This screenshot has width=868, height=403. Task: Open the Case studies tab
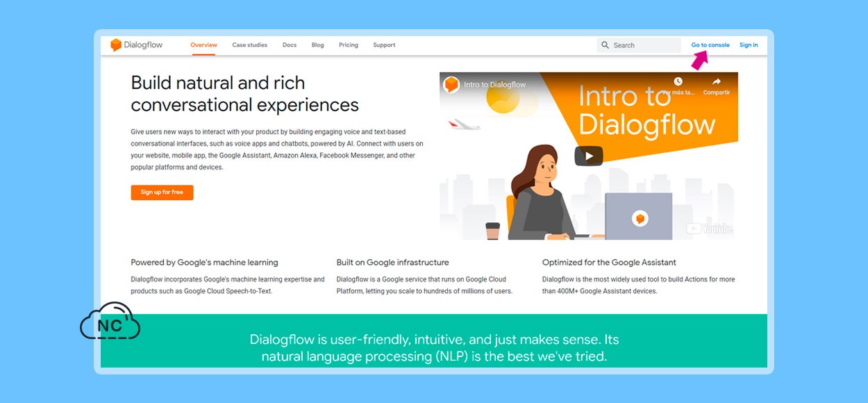point(250,45)
